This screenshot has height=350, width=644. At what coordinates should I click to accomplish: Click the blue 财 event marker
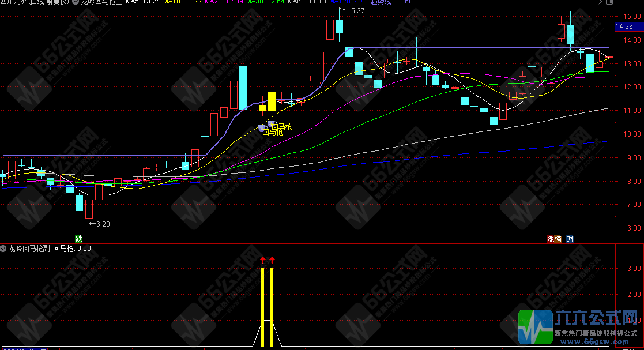pos(570,239)
